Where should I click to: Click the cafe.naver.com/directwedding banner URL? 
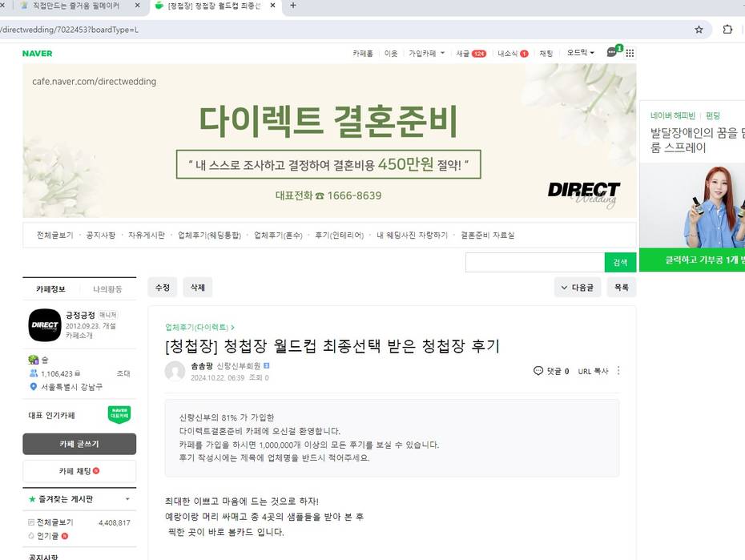pos(94,81)
